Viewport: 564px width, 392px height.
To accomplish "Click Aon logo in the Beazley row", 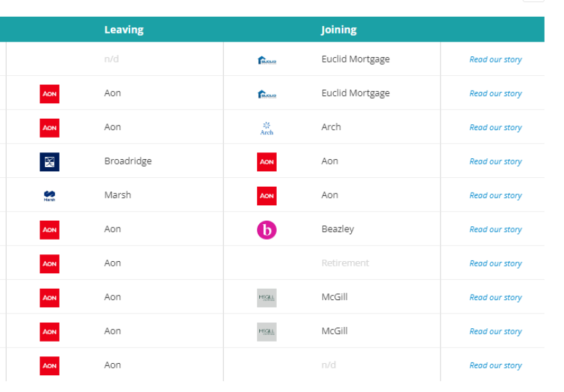I will point(50,230).
